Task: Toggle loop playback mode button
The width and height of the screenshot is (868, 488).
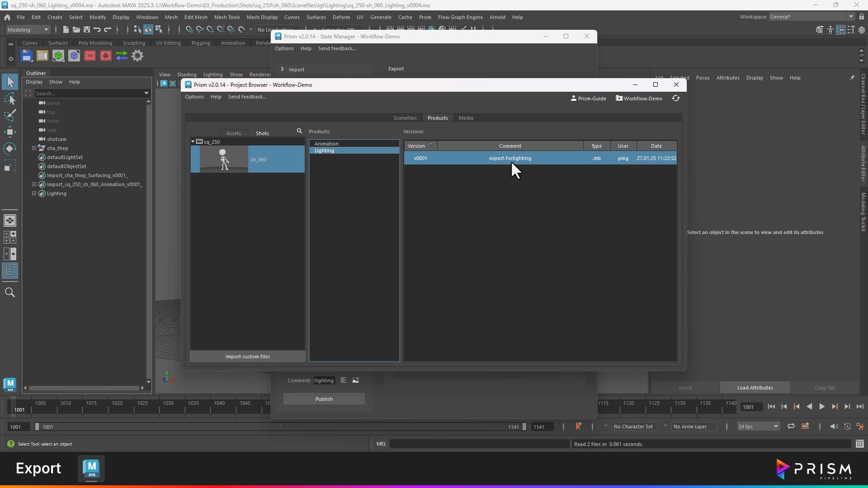Action: pos(791,426)
